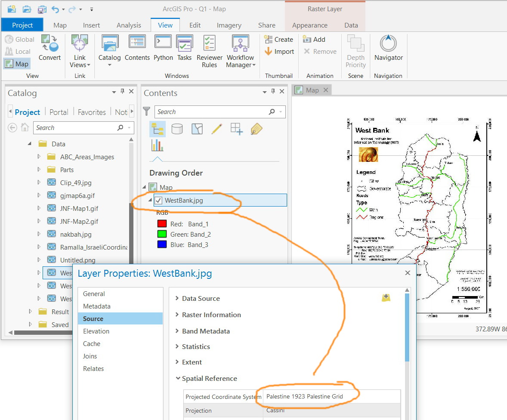Switch to the Imagery ribbon tab
The width and height of the screenshot is (507, 420).
click(x=229, y=25)
